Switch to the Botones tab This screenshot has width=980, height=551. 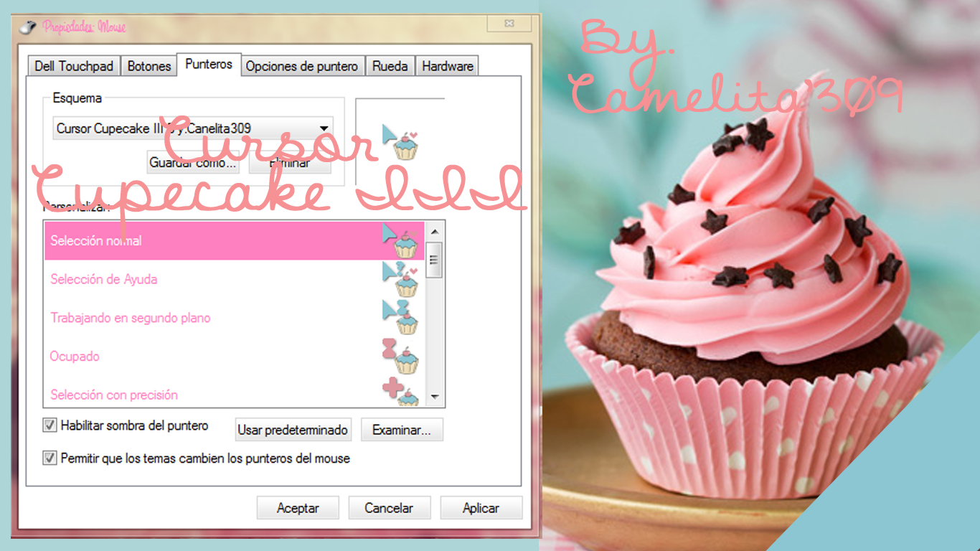(x=149, y=65)
